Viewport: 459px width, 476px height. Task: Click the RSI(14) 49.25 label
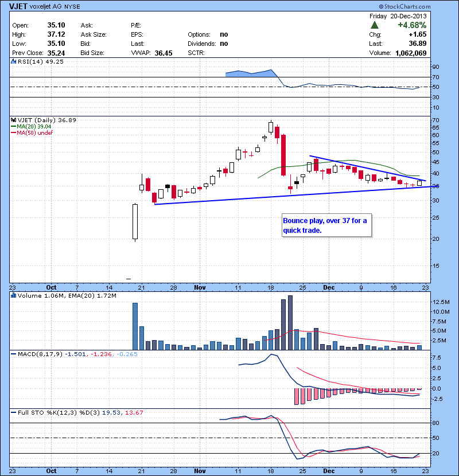point(41,61)
